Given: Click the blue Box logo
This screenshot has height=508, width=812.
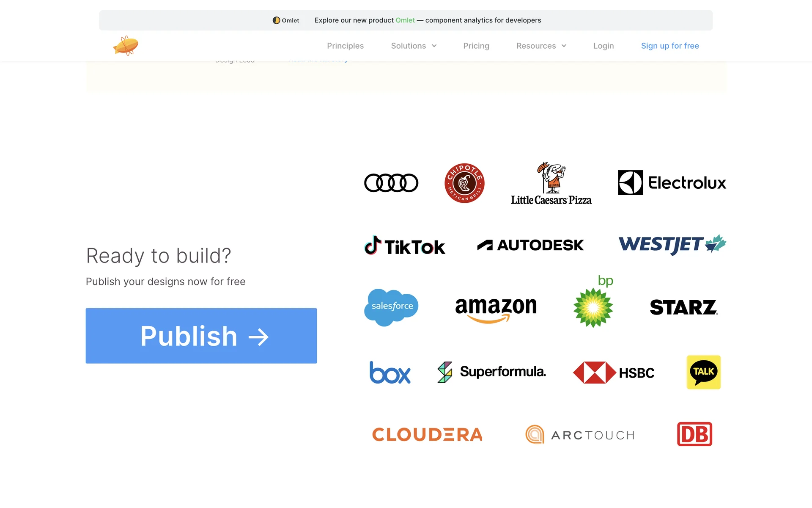Looking at the screenshot, I should [x=390, y=373].
